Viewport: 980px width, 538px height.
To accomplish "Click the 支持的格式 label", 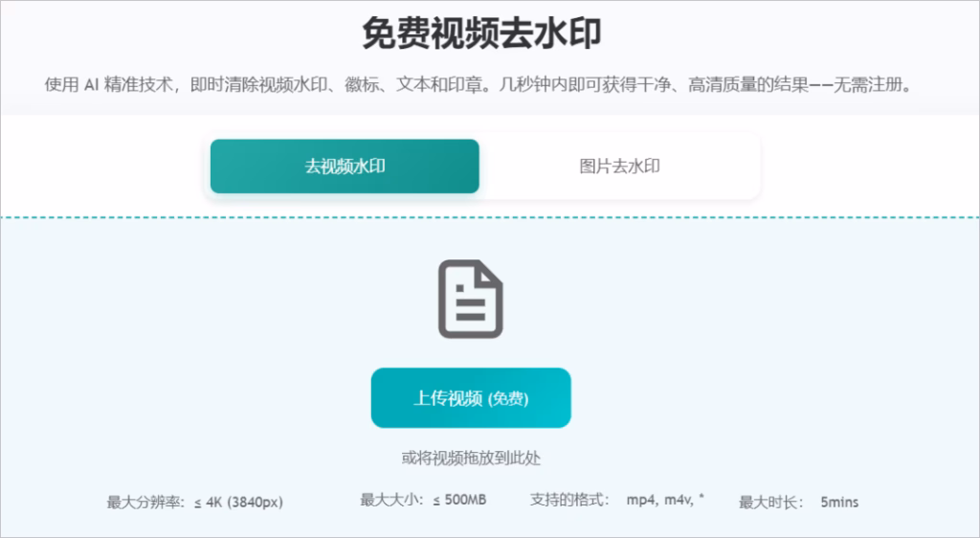I will [569, 500].
